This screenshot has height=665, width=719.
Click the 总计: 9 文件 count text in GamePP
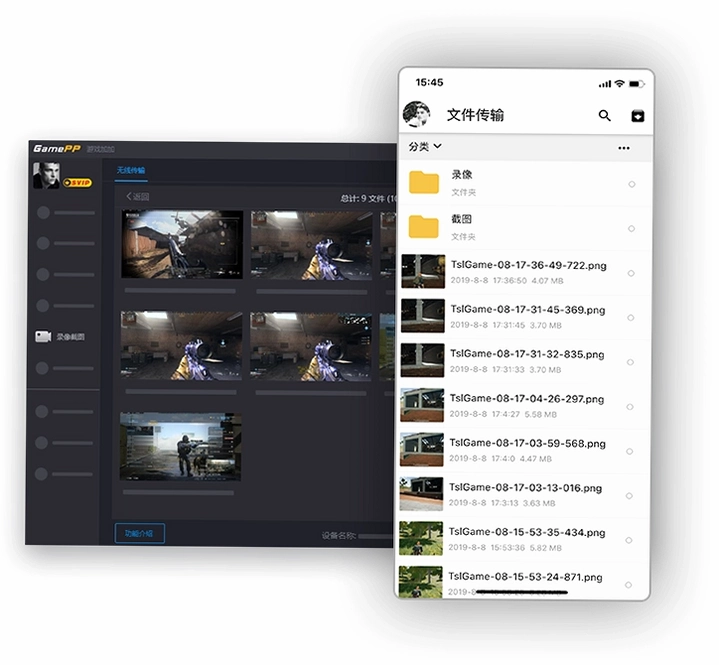click(368, 199)
